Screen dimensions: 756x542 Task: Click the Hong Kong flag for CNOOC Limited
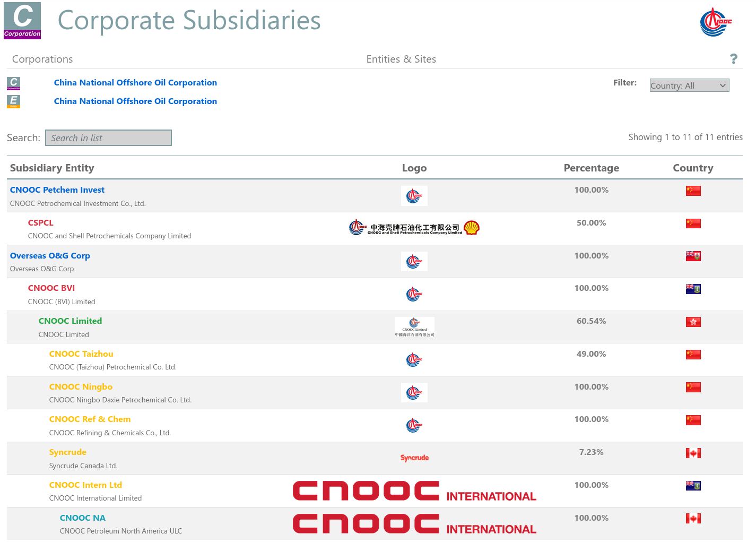pos(693,322)
